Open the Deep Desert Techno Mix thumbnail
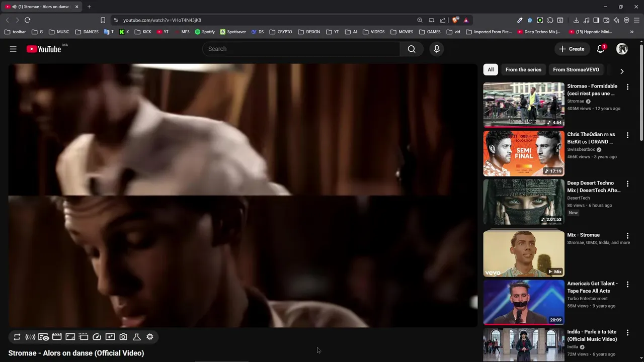Image resolution: width=644 pixels, height=362 pixels. pos(524,202)
